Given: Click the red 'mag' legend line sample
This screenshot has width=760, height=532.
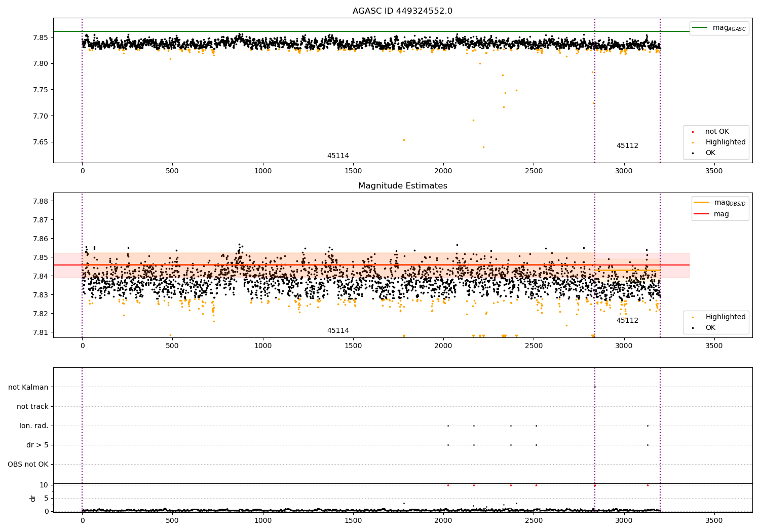Looking at the screenshot, I should tap(702, 214).
